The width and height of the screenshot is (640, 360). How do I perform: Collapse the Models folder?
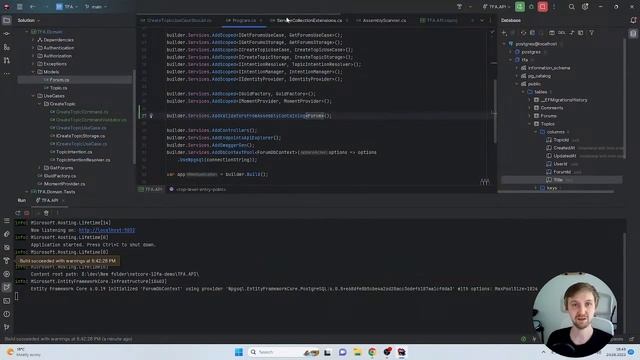point(33,72)
